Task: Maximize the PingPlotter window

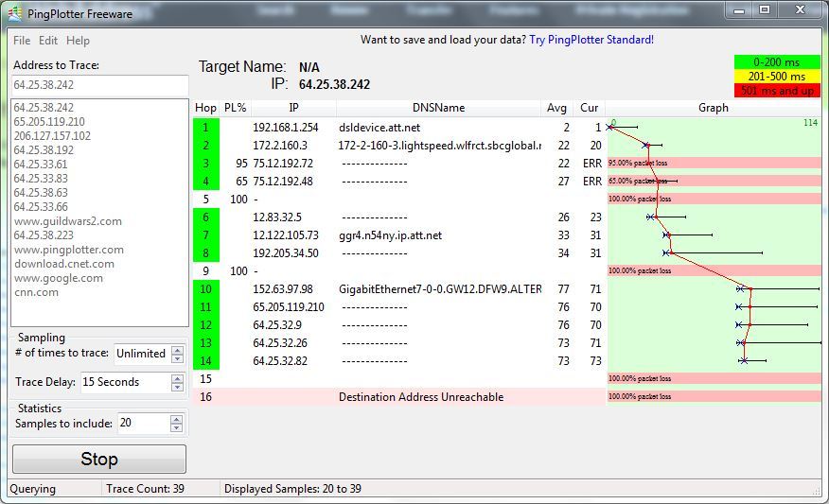Action: 765,10
